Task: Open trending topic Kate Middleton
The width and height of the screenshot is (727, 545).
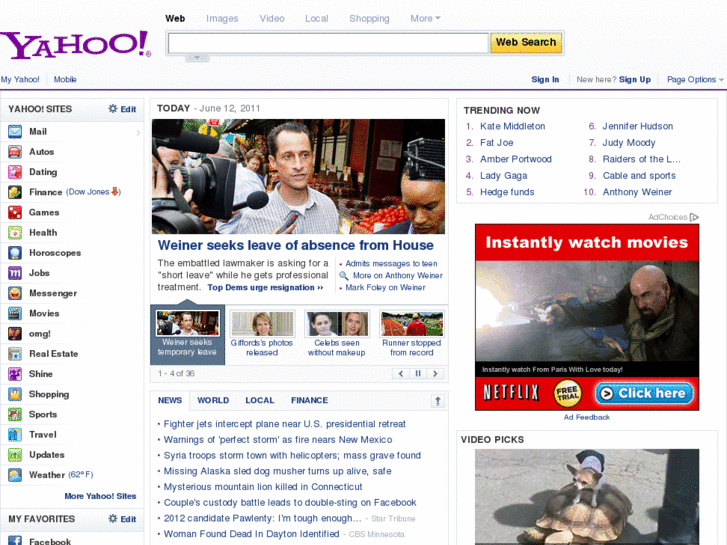Action: pyautogui.click(x=512, y=126)
